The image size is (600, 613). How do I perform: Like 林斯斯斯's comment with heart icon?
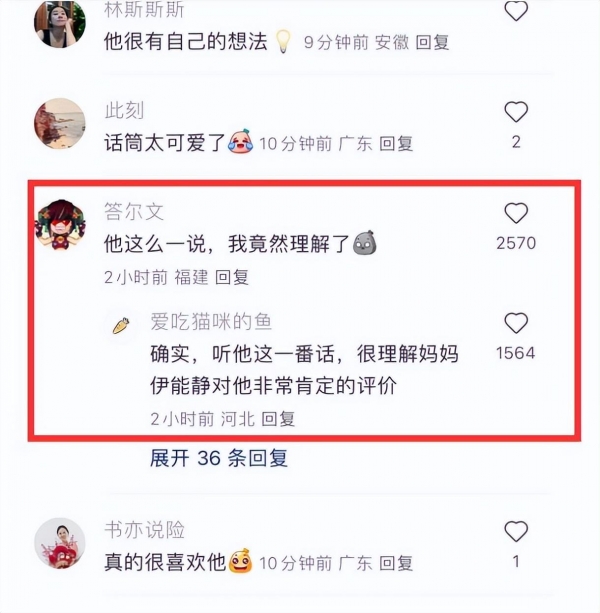[x=516, y=11]
